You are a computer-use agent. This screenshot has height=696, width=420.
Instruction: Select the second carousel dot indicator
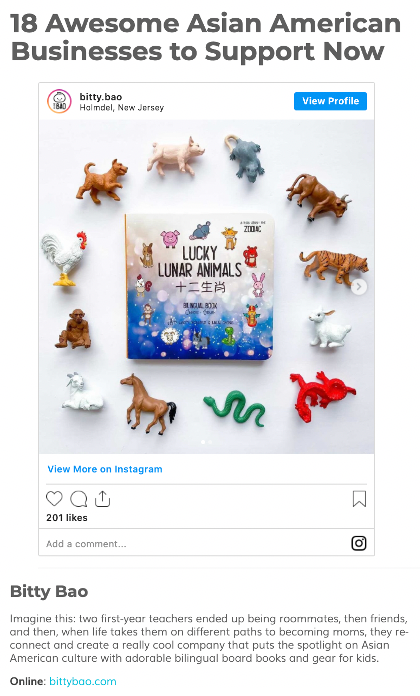coord(210,442)
